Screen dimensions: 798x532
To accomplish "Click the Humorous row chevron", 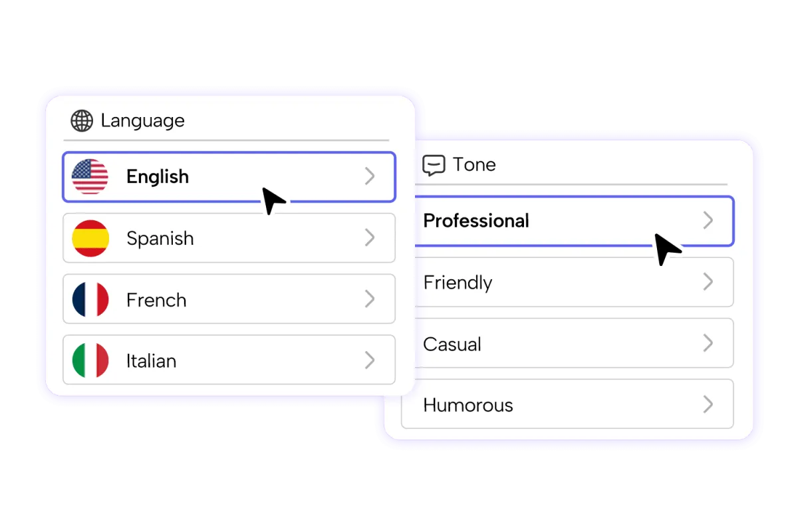I will (x=708, y=404).
